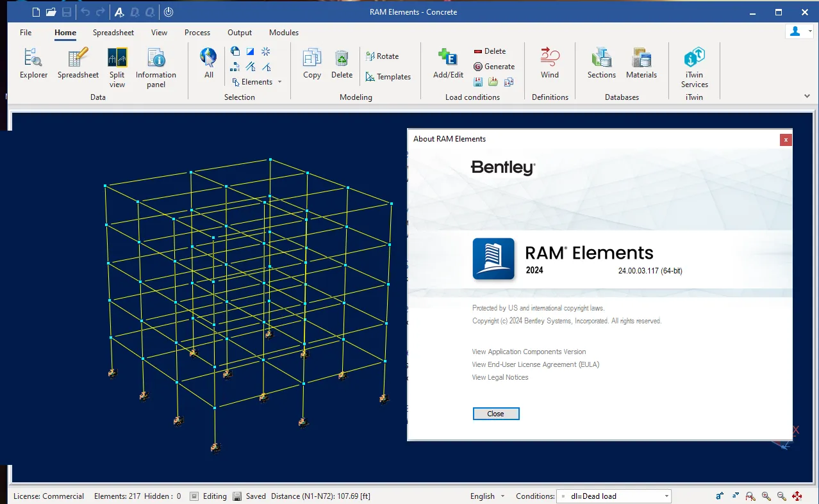The height and width of the screenshot is (504, 819).
Task: Open the Sections database
Action: point(602,64)
